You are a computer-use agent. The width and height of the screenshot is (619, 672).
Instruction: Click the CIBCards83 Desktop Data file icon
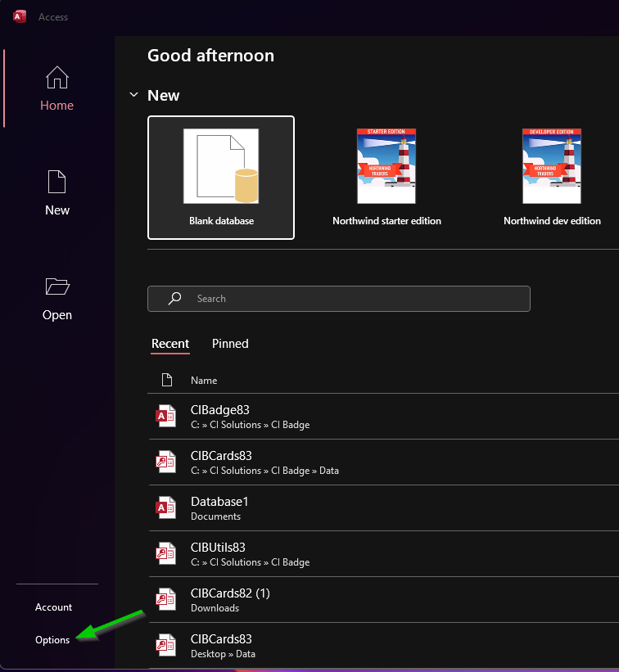pyautogui.click(x=166, y=646)
